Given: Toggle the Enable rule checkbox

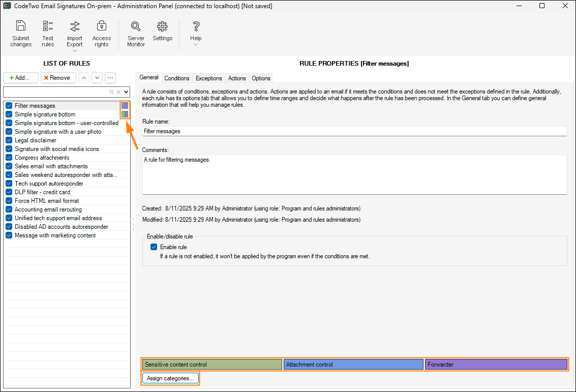Looking at the screenshot, I should 154,247.
